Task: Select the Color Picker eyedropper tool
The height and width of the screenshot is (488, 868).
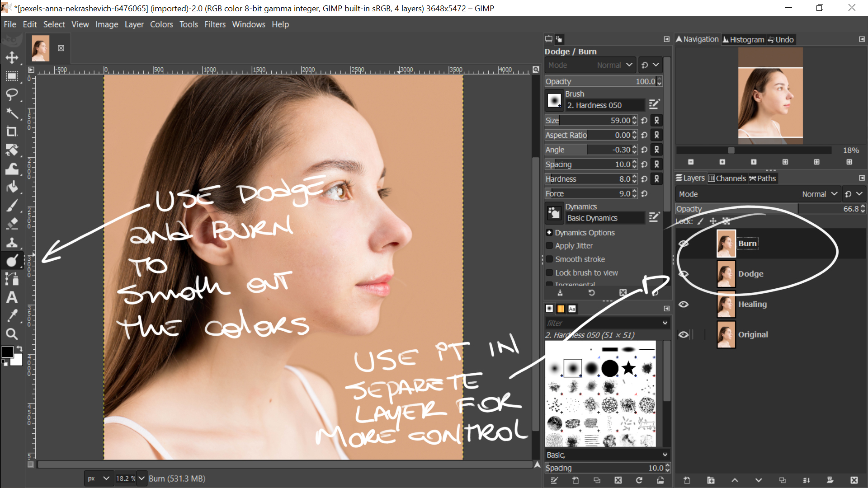Action: click(x=12, y=316)
